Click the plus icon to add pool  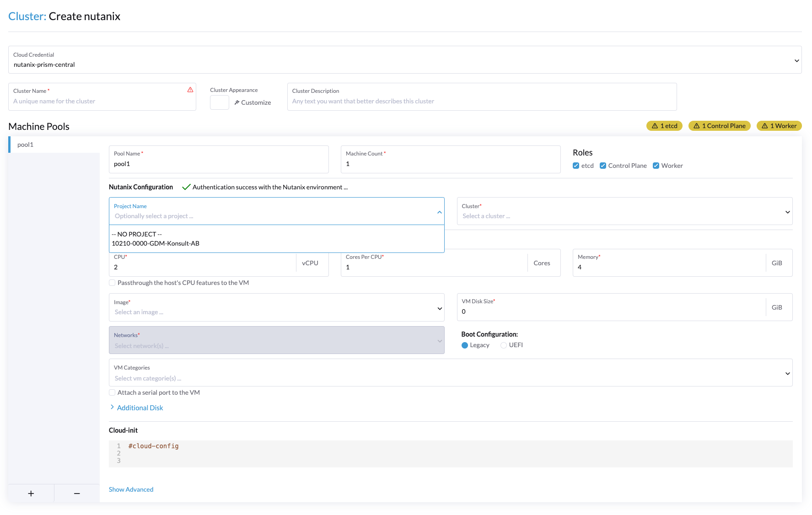31,494
